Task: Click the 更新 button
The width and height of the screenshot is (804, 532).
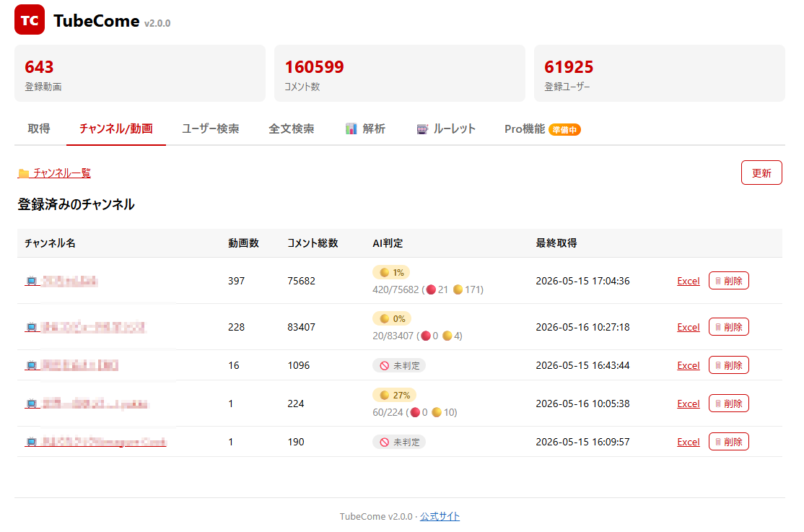Action: coord(761,173)
